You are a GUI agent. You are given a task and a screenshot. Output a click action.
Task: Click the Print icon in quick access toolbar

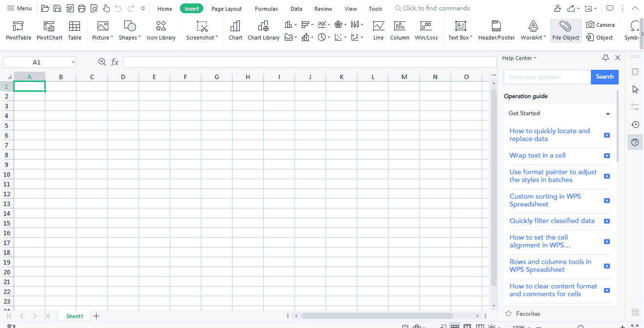(81, 8)
